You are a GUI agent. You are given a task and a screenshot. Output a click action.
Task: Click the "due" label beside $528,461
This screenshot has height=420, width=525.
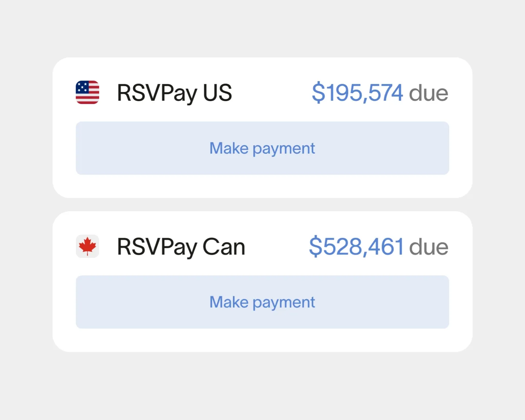[x=428, y=247]
